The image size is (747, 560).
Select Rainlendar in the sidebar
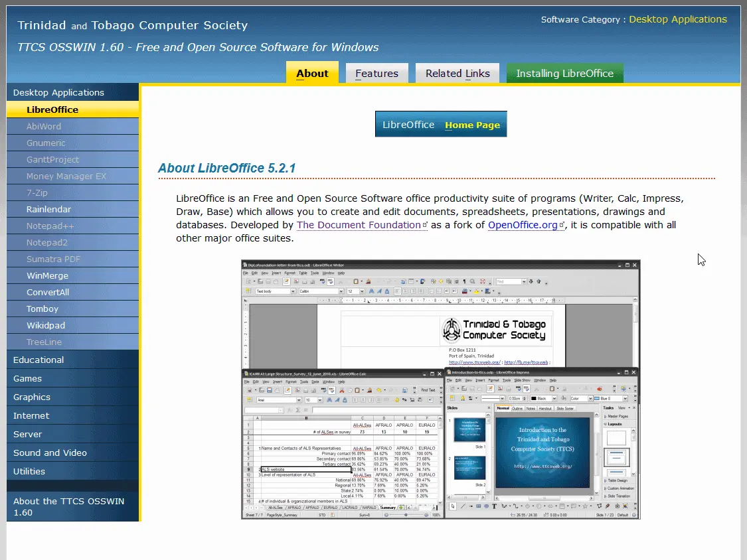[48, 209]
